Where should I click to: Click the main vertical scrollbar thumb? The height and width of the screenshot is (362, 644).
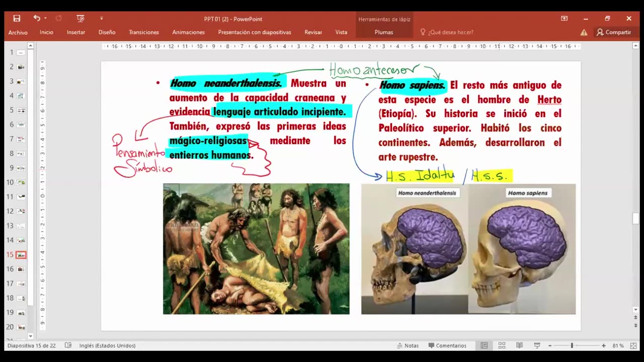click(x=636, y=219)
